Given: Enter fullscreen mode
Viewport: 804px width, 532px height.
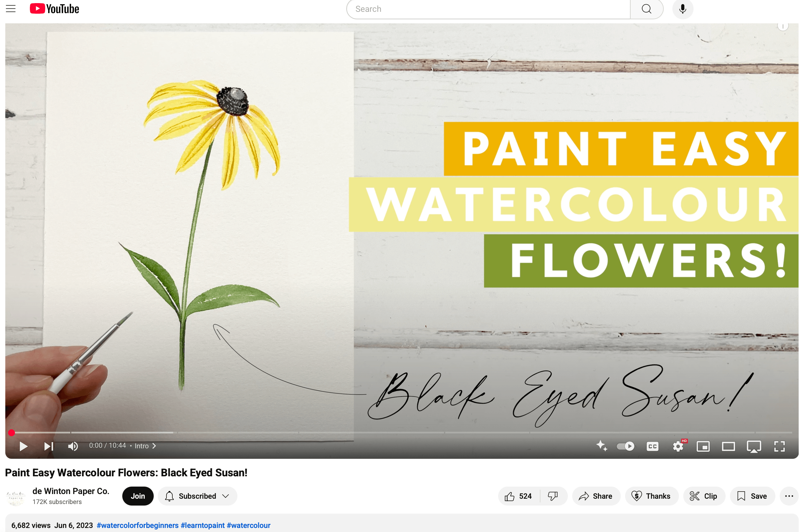Looking at the screenshot, I should [x=779, y=446].
